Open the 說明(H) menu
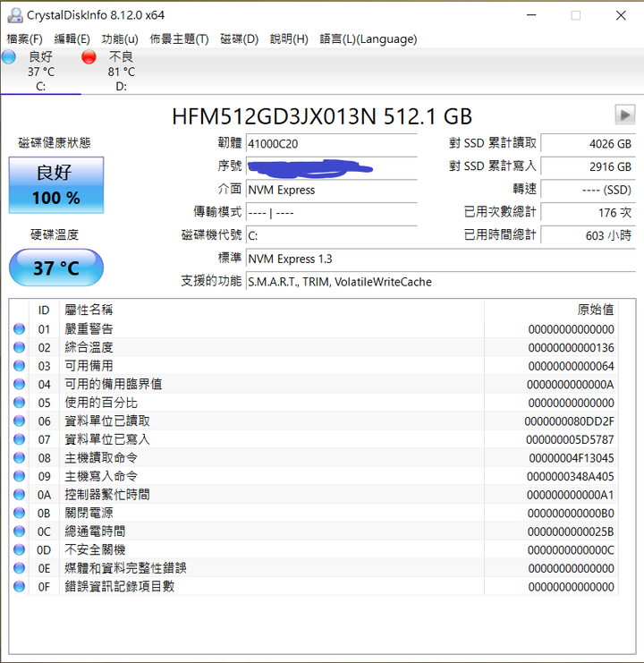 click(x=289, y=38)
